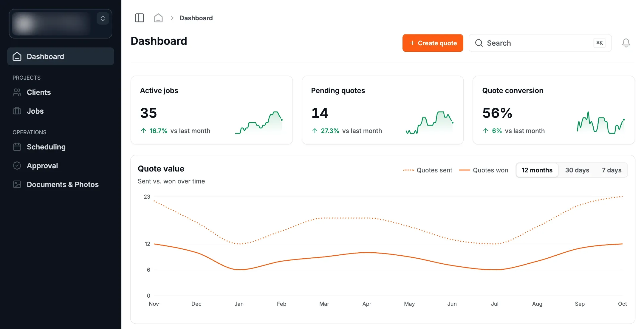Click the Dashboard home icon in sidebar

pos(17,56)
